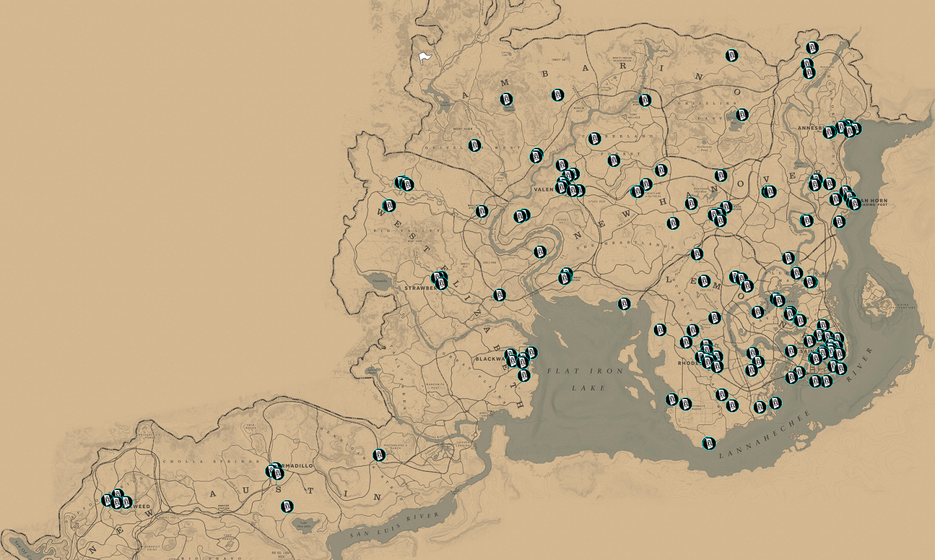The image size is (935, 560).
Task: Select the Thieves Landing label
Action: point(462,444)
